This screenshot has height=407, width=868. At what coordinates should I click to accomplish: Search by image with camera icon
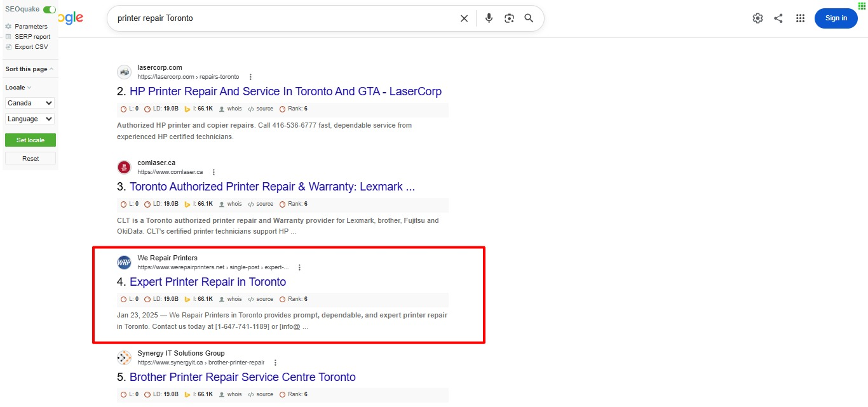(x=509, y=18)
